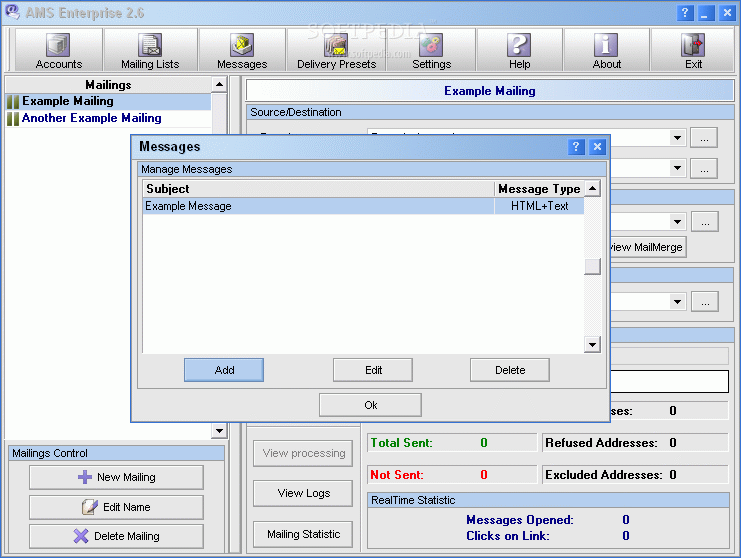Click the HTML+Text message type cell

(539, 206)
